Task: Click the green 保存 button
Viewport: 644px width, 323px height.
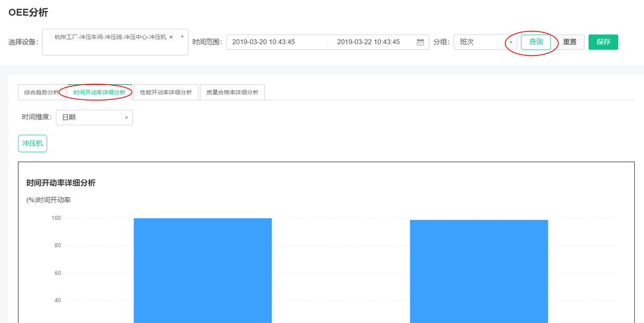Action: point(603,42)
